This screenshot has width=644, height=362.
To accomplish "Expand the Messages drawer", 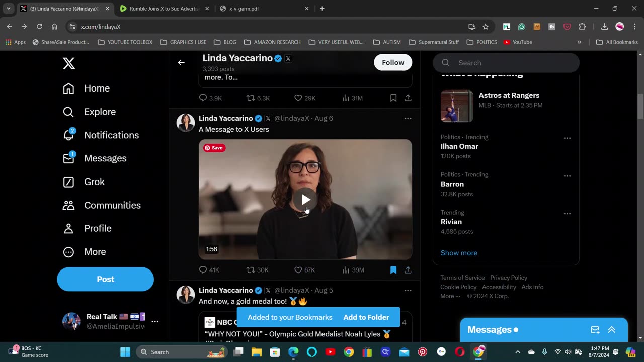I will (612, 330).
